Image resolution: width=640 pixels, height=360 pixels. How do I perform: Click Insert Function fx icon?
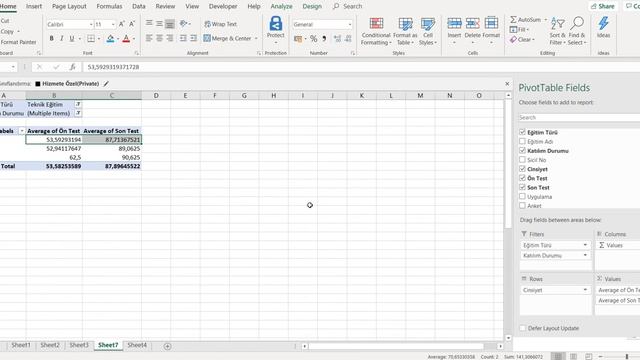click(x=73, y=67)
